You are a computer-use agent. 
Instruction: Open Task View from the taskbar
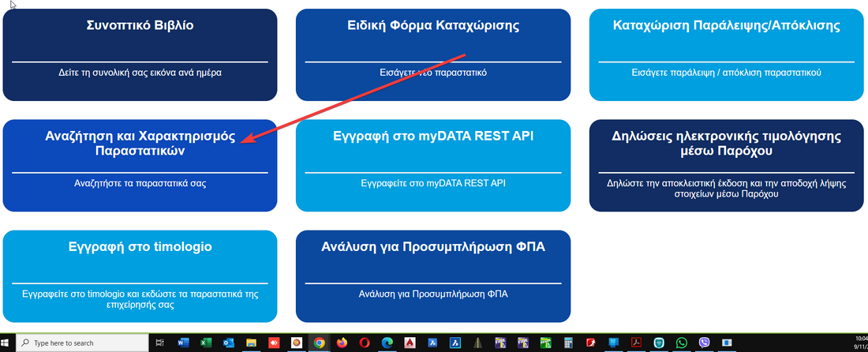pos(160,343)
